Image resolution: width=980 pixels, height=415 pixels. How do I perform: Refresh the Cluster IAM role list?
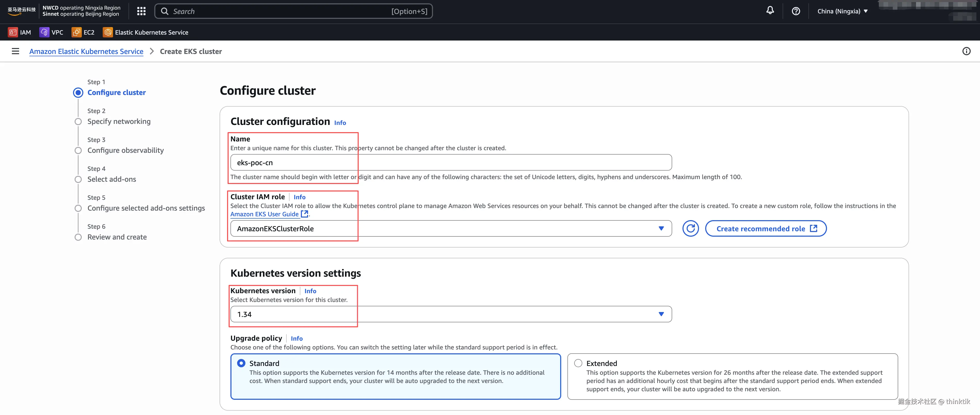click(x=690, y=229)
